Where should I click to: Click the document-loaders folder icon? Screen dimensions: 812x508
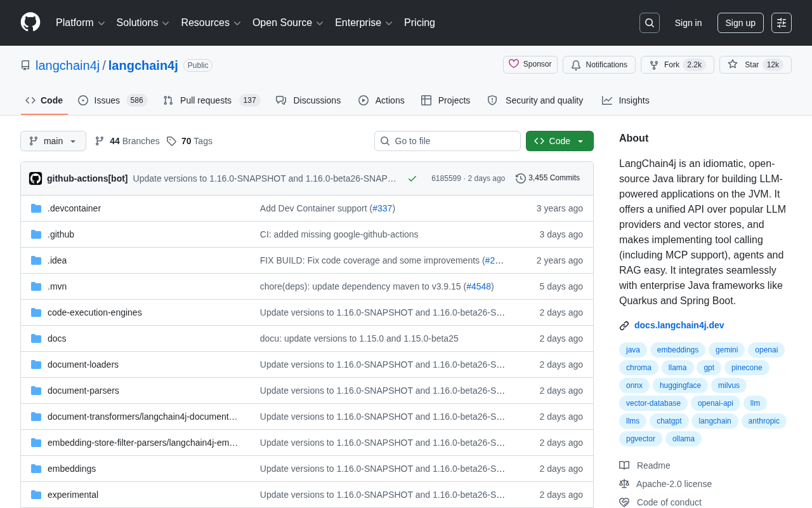[x=36, y=364]
